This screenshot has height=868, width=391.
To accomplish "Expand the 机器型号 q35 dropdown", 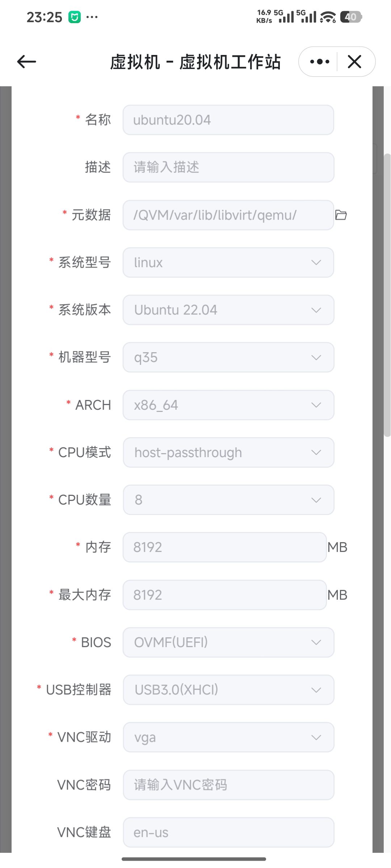I will tap(228, 357).
